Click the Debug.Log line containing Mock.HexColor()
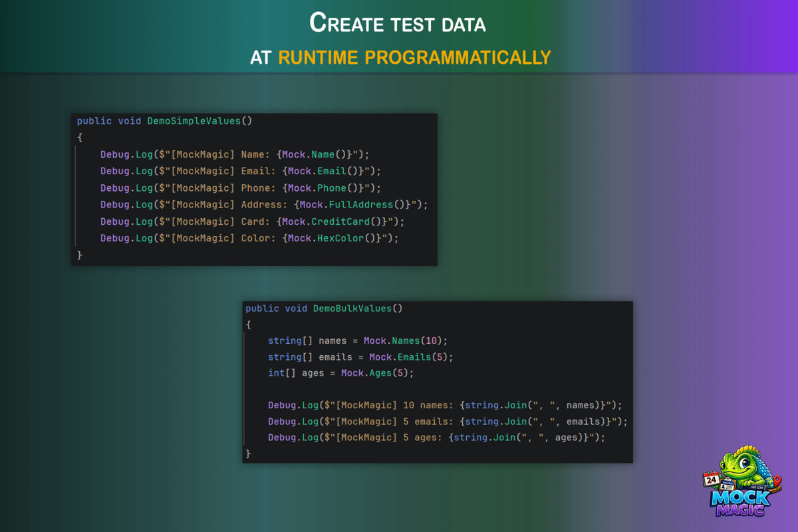Screen dimensions: 798x532 249,238
